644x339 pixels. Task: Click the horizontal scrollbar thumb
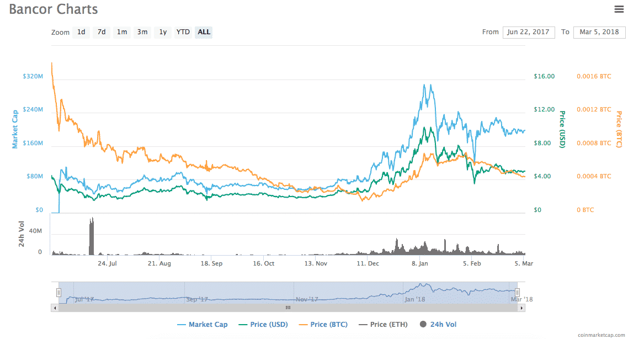(288, 308)
